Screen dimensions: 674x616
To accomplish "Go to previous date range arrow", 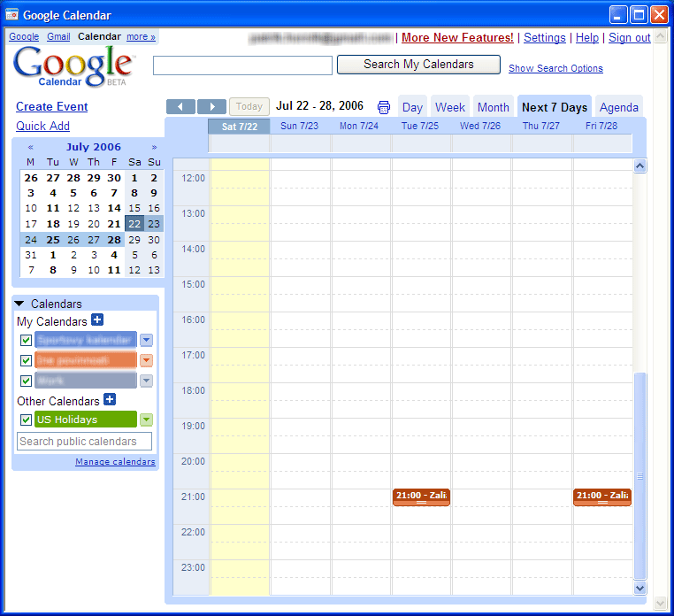I will coord(180,107).
